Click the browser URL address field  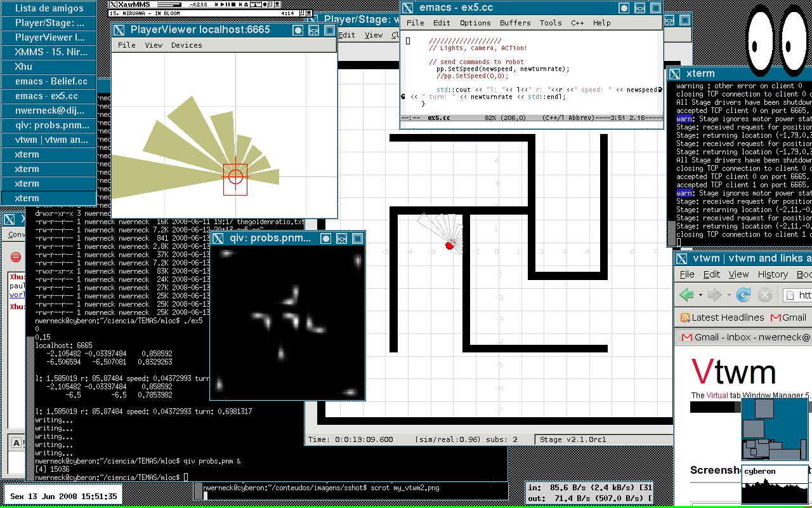(x=797, y=295)
